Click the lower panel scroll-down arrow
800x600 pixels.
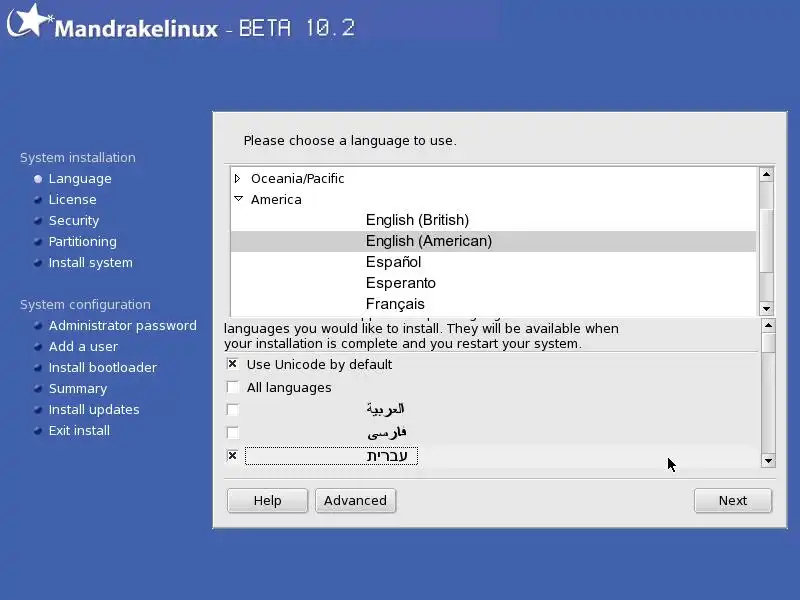point(768,461)
